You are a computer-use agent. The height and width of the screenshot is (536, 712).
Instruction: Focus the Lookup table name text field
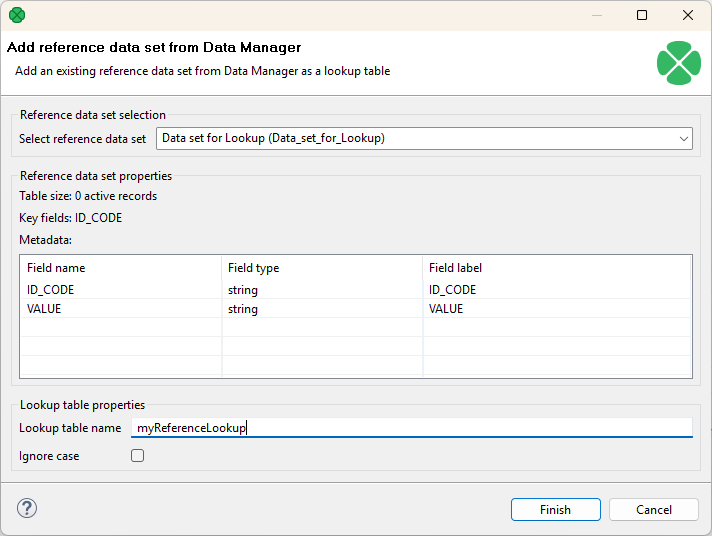(411, 428)
